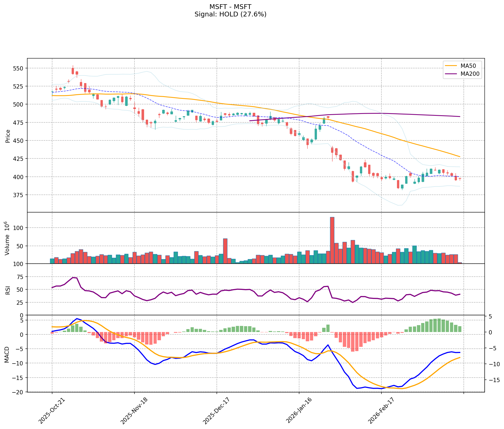504x429 pixels.
Task: Click the Signal: HOLD (27.6%) text
Action: click(230, 14)
